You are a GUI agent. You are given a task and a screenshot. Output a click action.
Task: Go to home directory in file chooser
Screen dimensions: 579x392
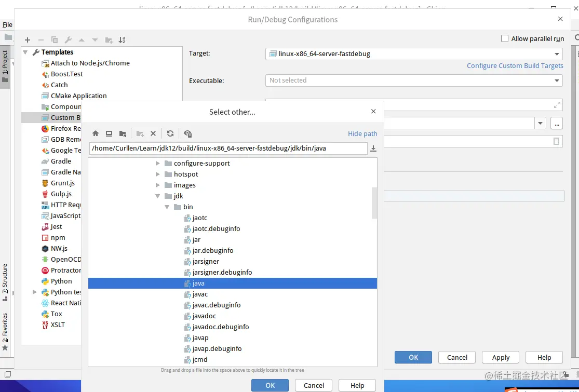[95, 133]
